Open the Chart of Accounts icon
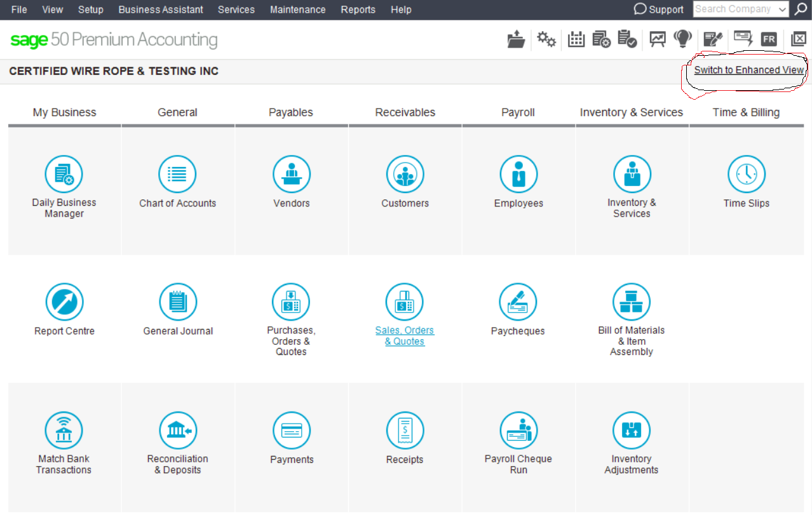 pyautogui.click(x=177, y=174)
